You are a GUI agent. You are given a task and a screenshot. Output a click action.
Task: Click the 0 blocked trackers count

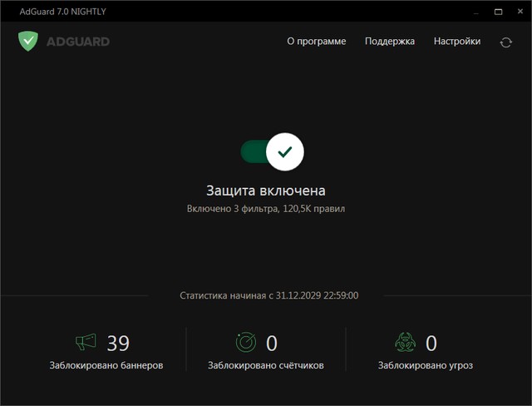tap(272, 344)
